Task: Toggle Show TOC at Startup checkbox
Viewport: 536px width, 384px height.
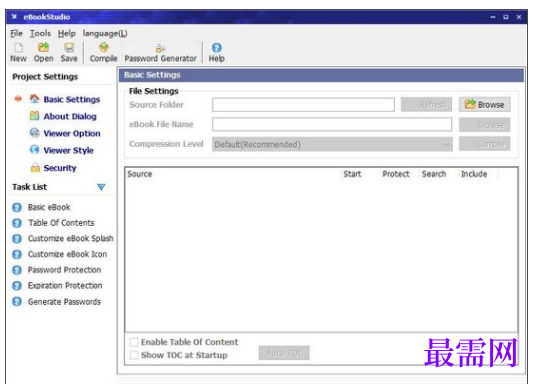Action: pos(134,355)
